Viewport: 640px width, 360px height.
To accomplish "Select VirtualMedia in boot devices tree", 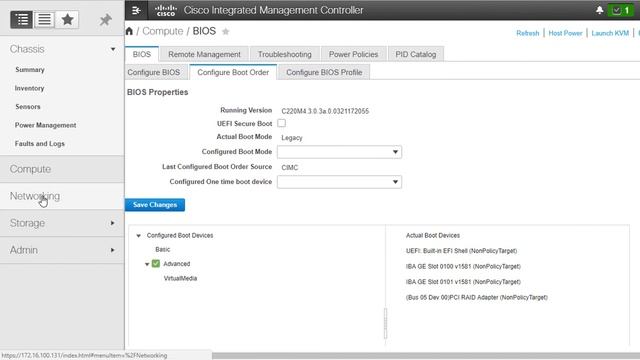I will click(x=180, y=278).
